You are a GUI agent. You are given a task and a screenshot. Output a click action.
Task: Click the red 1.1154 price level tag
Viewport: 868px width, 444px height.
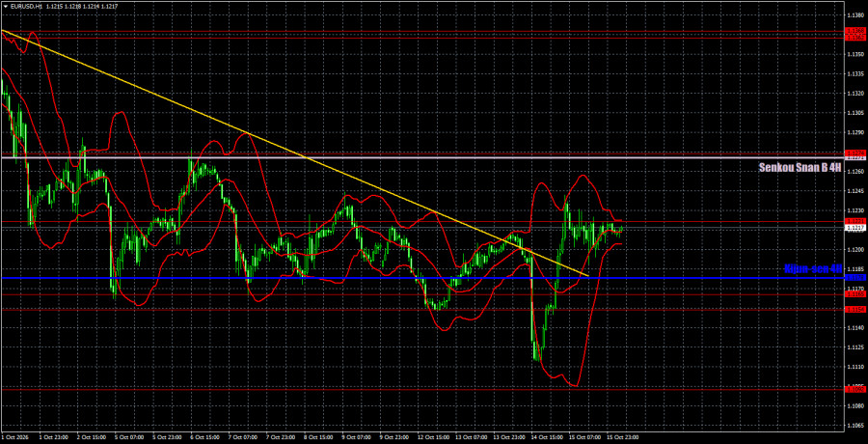coord(854,309)
